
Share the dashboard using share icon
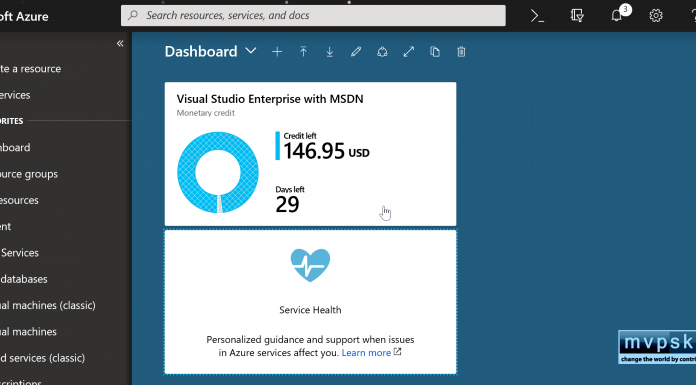pyautogui.click(x=382, y=52)
